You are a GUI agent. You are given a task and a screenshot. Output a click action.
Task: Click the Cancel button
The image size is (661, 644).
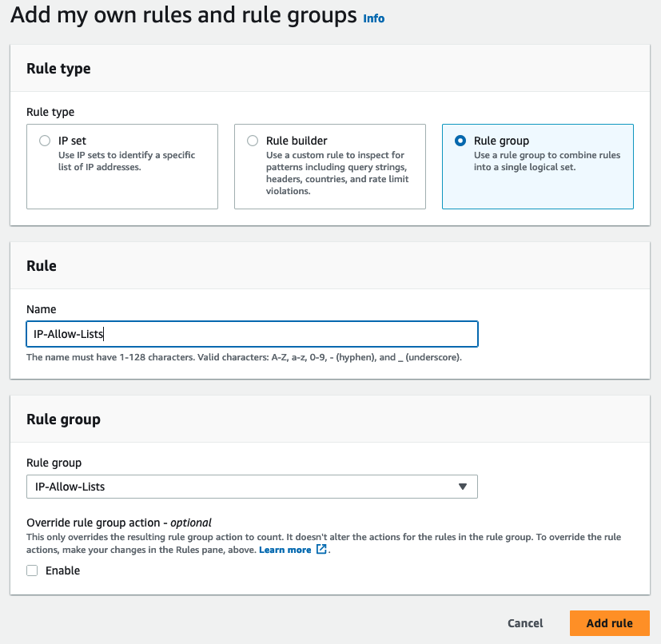click(525, 623)
